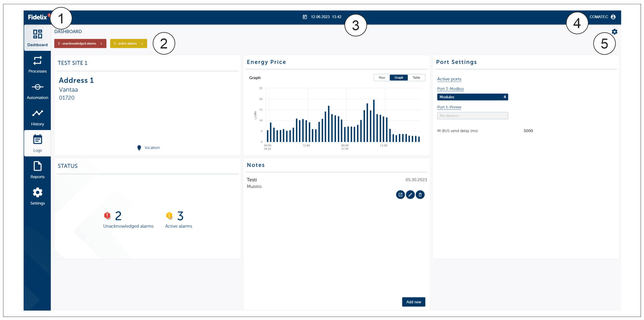The width and height of the screenshot is (644, 320).
Task: Click the COMATEC username text
Action: coord(599,17)
